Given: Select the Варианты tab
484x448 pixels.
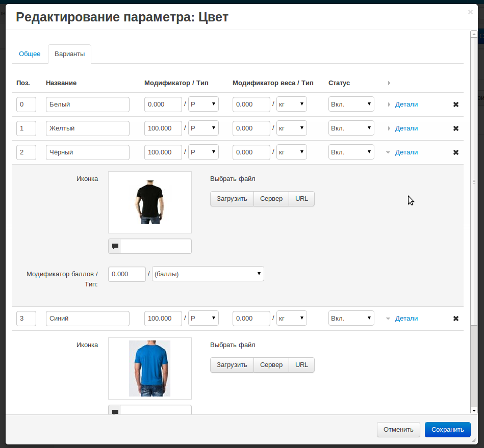Looking at the screenshot, I should pos(69,54).
